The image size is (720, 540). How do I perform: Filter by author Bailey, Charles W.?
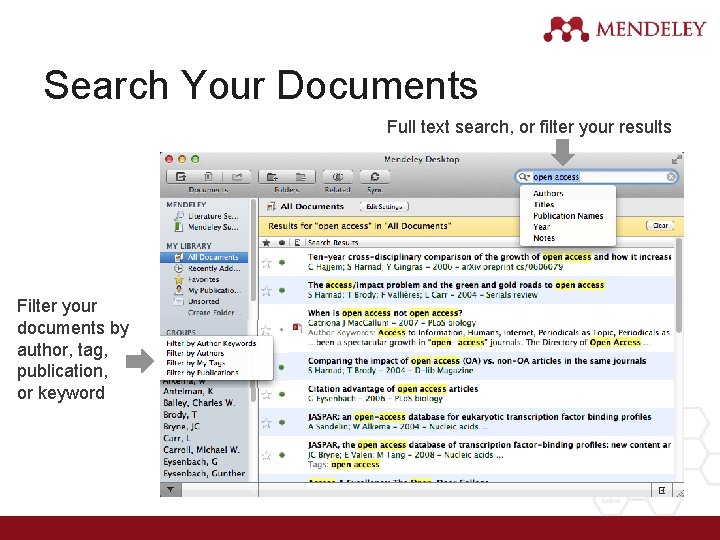199,403
